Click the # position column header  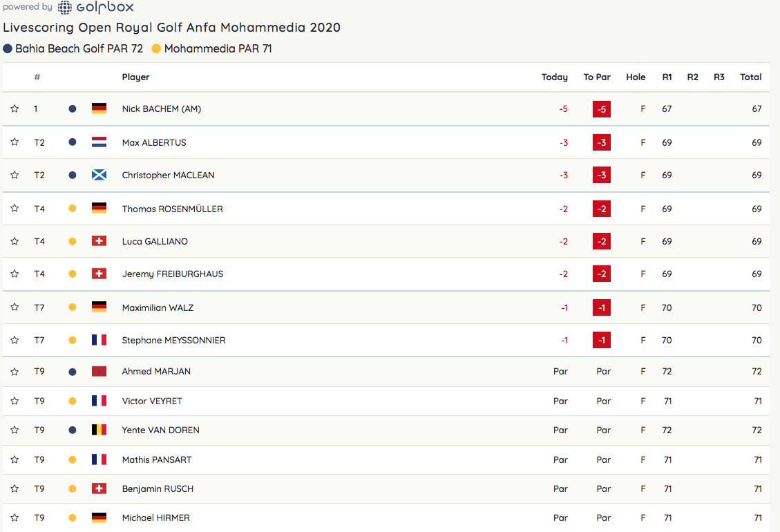(x=37, y=77)
